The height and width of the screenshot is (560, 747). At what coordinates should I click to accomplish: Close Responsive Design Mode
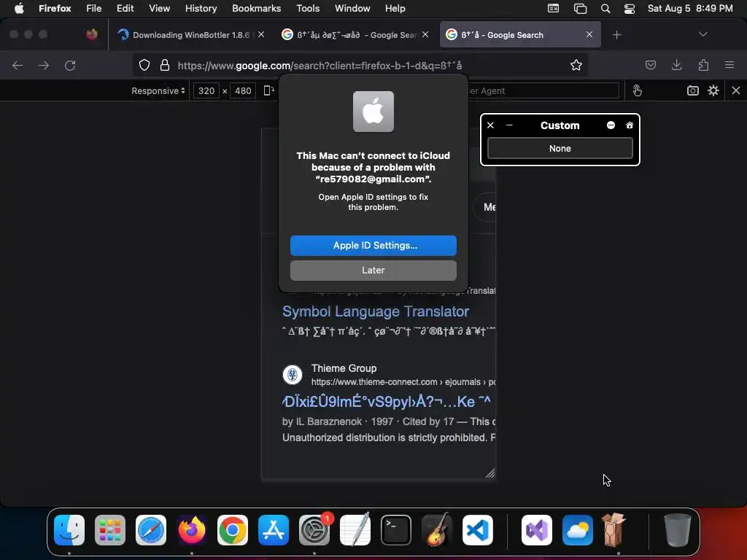(x=736, y=90)
